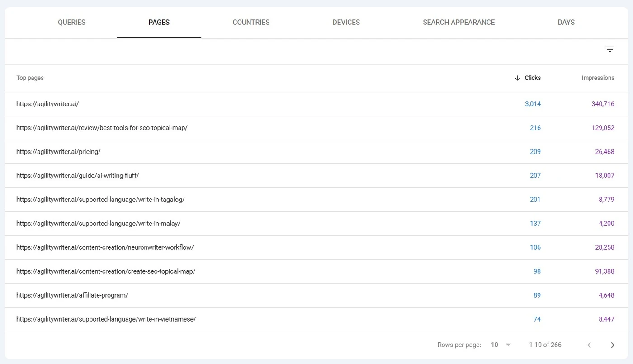Screen dimensions: 633x364
Task: Click the 74 clicks value
Action: 537,319
